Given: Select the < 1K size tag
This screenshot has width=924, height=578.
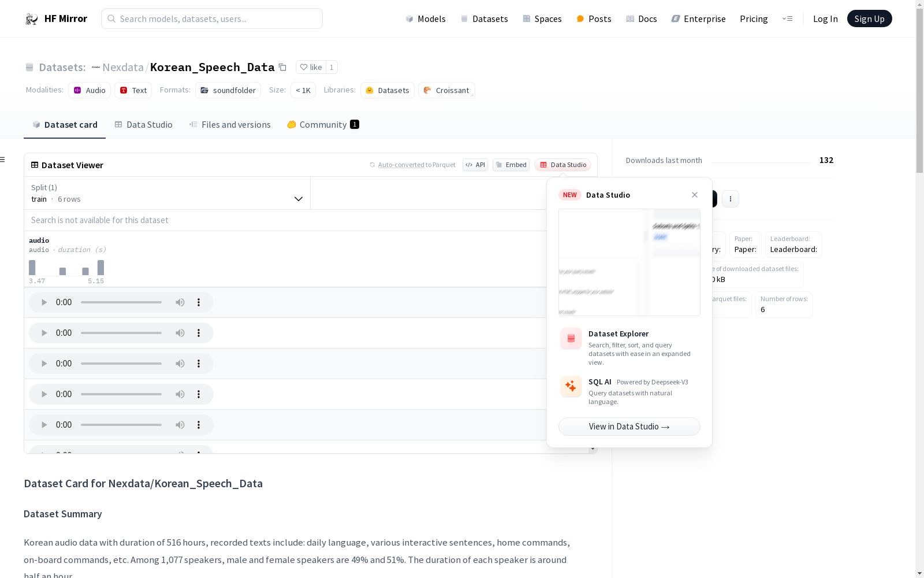Looking at the screenshot, I should tap(303, 90).
